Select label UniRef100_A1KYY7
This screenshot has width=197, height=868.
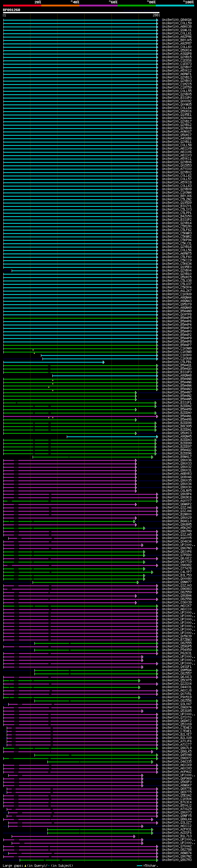[177, 501]
